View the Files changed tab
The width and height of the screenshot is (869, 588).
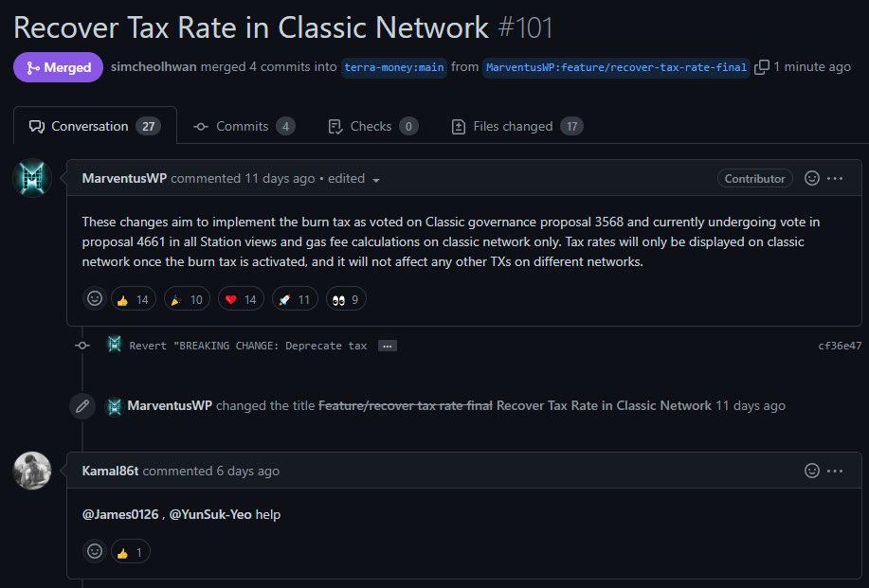516,126
